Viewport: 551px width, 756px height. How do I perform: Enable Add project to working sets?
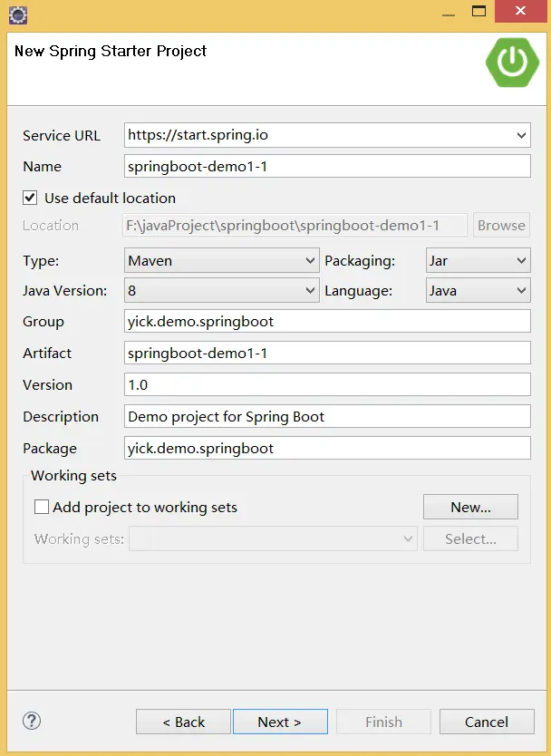tap(42, 507)
